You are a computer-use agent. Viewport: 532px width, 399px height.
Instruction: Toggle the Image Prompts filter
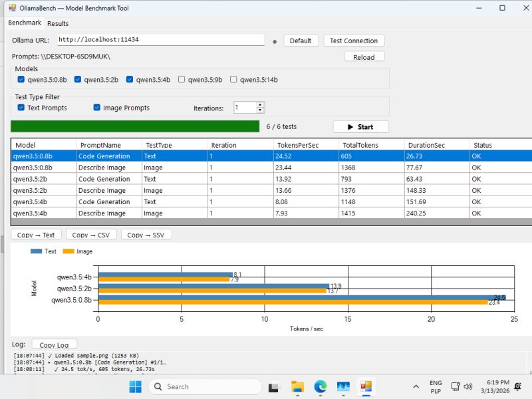(x=96, y=108)
